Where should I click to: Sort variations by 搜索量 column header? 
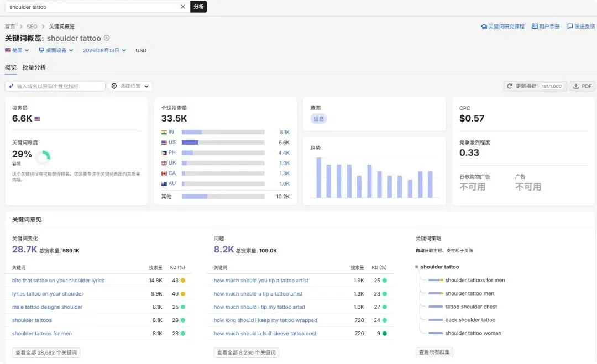(x=155, y=267)
